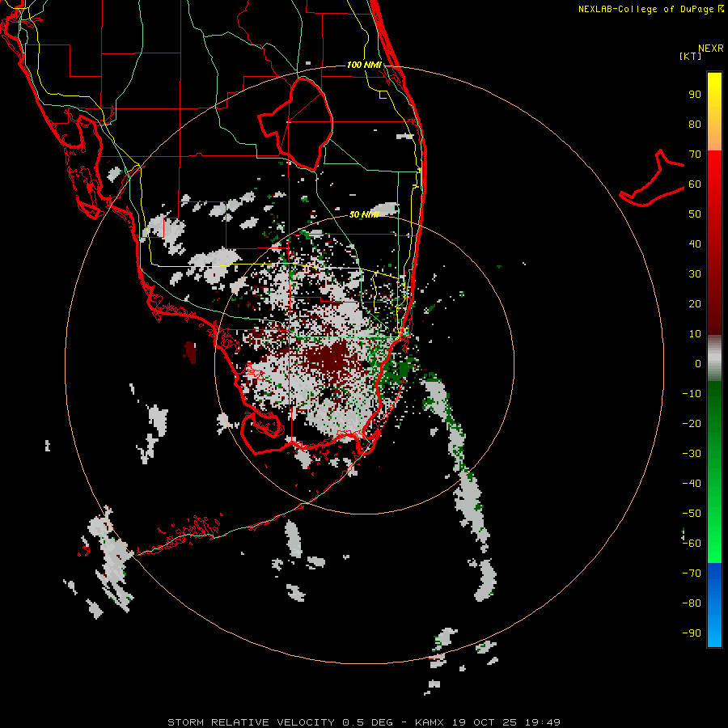This screenshot has width=728, height=728.
Task: Click the KAMX station identifier in the caption
Action: (x=430, y=722)
